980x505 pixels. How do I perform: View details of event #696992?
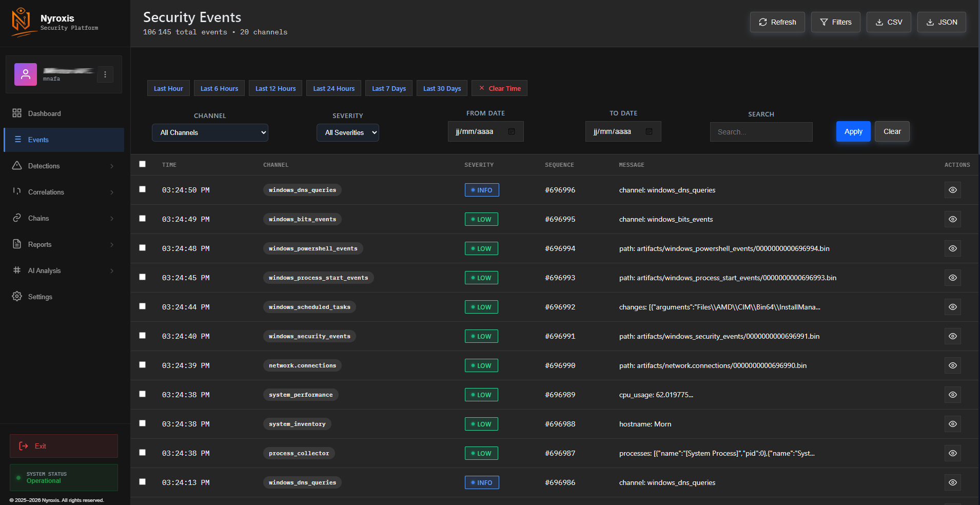[x=953, y=307]
